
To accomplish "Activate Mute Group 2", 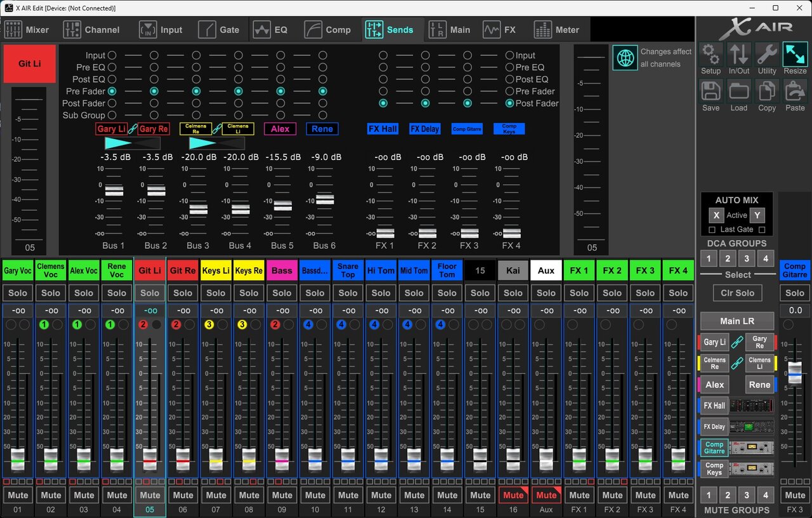I will click(728, 495).
